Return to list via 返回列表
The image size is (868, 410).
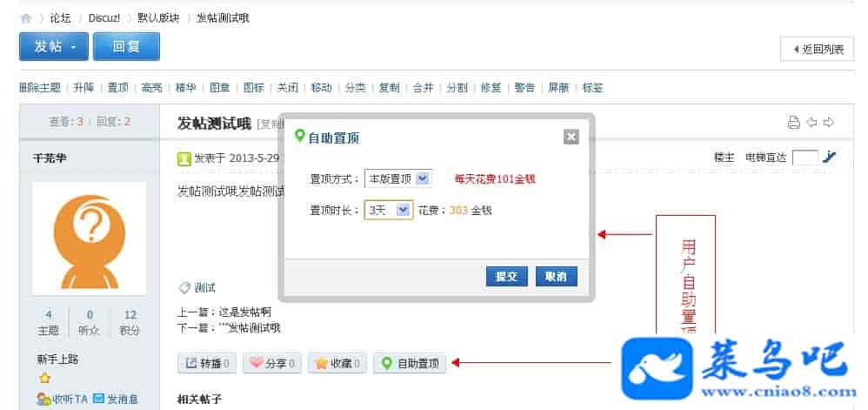pos(817,50)
